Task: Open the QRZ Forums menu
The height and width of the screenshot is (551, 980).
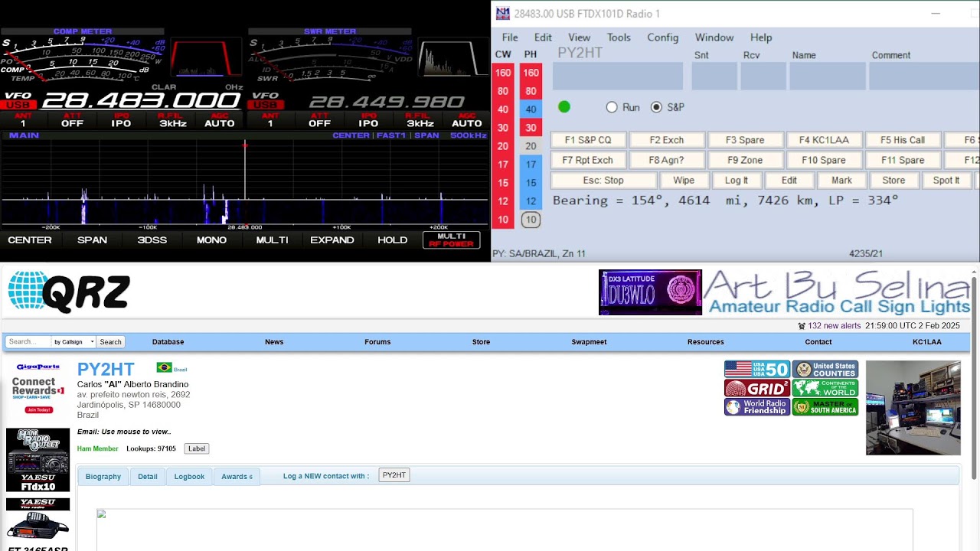Action: (x=377, y=342)
